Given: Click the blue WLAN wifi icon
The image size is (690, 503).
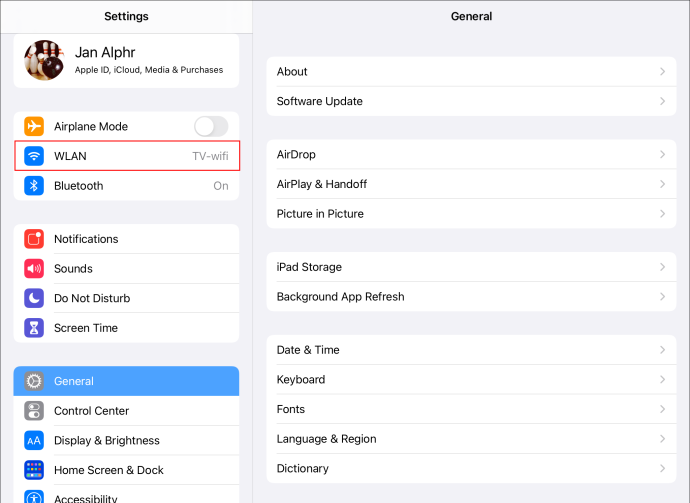Looking at the screenshot, I should click(x=34, y=156).
